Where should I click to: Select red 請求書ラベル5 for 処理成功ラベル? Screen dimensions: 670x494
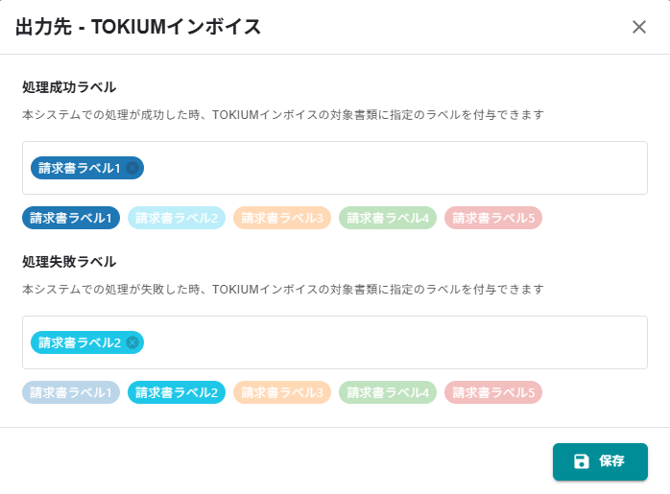coord(493,218)
